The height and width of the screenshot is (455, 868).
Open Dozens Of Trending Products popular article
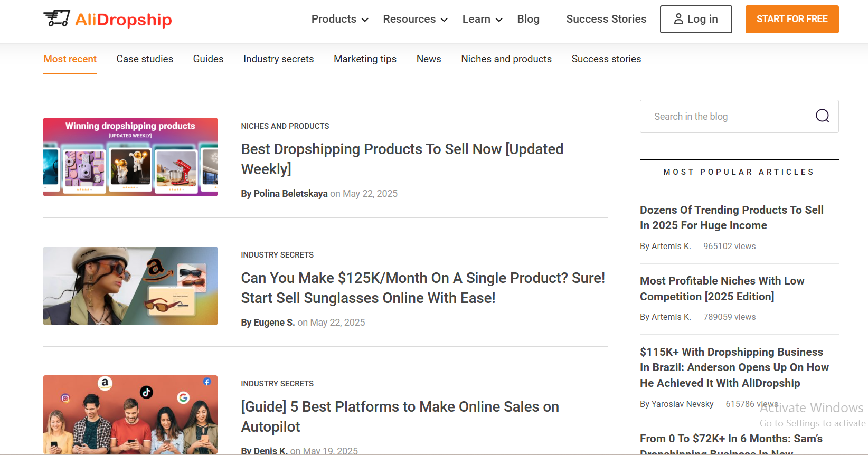[732, 217]
